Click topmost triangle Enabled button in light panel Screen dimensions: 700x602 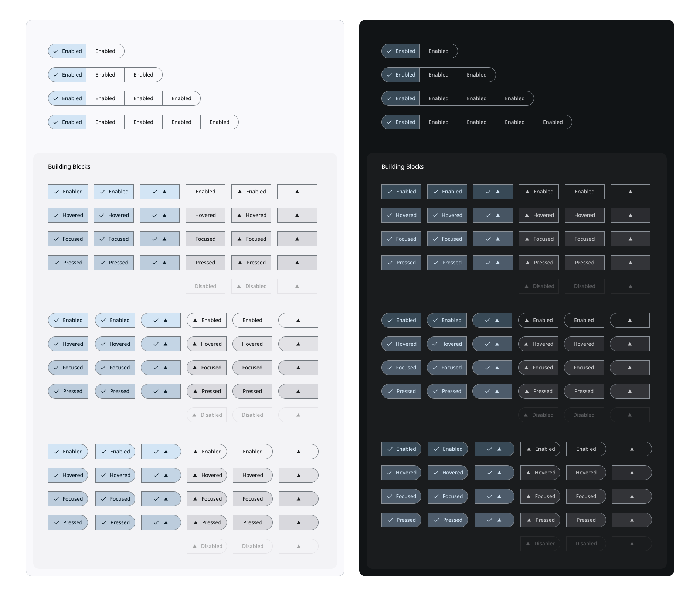tap(251, 192)
